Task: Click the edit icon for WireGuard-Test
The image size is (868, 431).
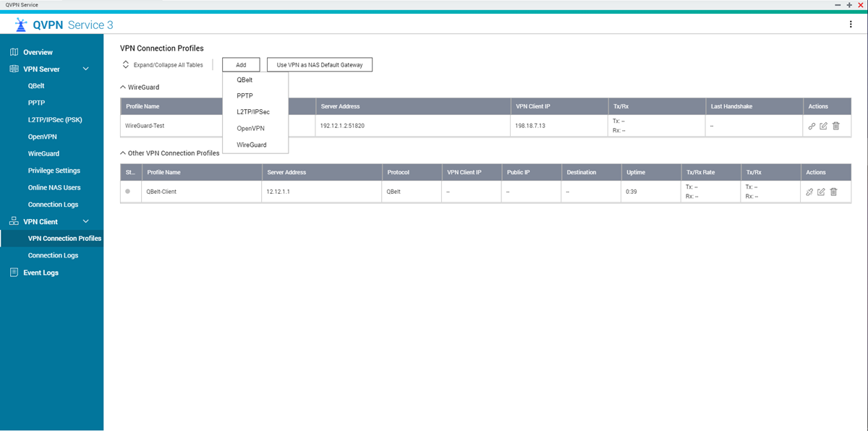Action: point(824,126)
